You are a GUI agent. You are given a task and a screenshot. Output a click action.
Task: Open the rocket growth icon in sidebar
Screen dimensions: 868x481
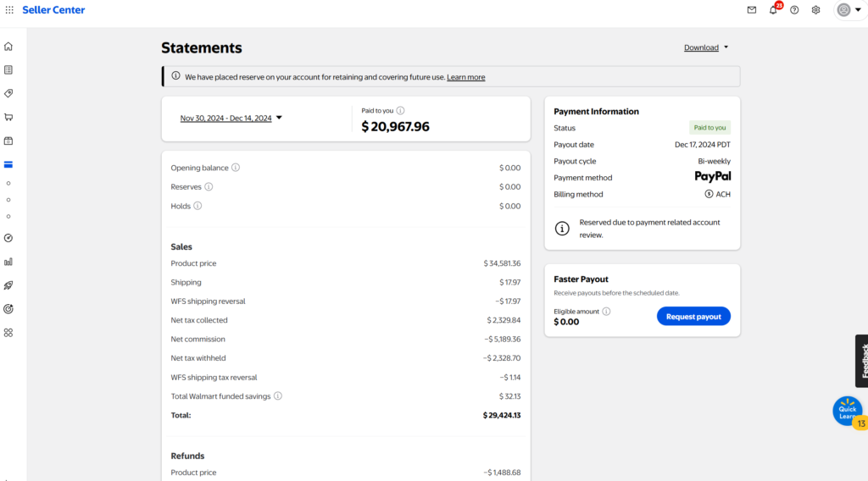click(8, 285)
